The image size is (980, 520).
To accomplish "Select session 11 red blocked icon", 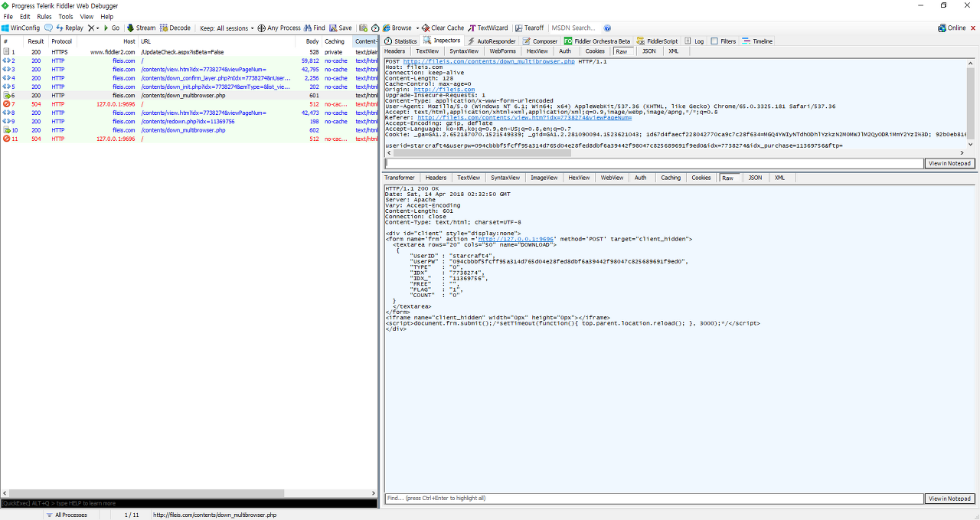I will [7, 139].
